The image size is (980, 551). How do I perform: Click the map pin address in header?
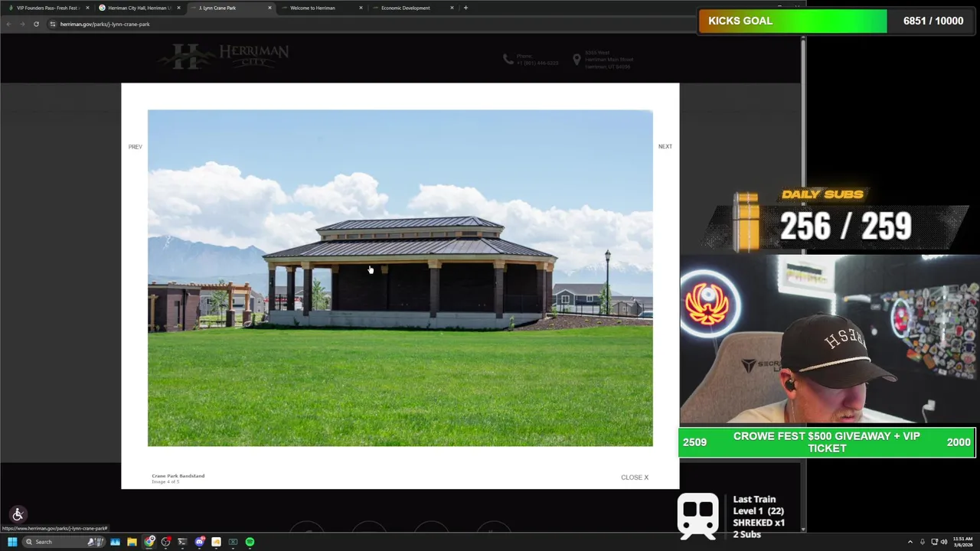point(603,59)
